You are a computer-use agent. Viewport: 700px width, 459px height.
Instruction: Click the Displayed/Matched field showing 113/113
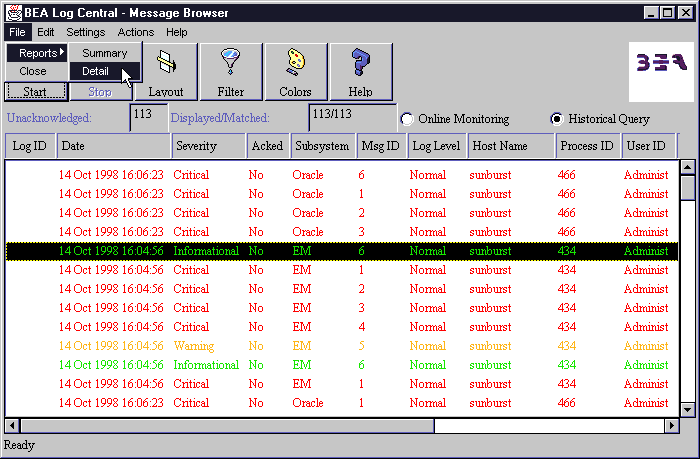pyautogui.click(x=352, y=118)
